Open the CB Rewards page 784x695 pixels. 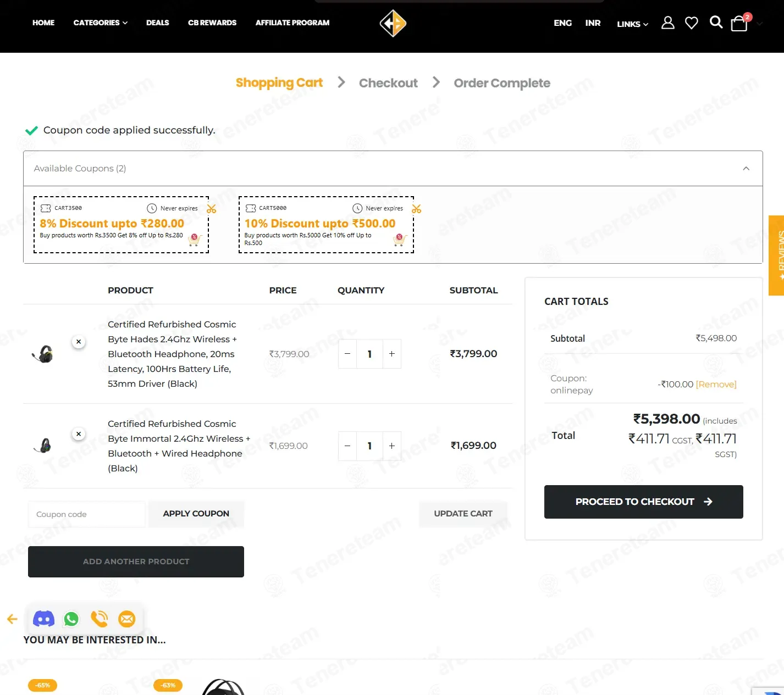(212, 23)
